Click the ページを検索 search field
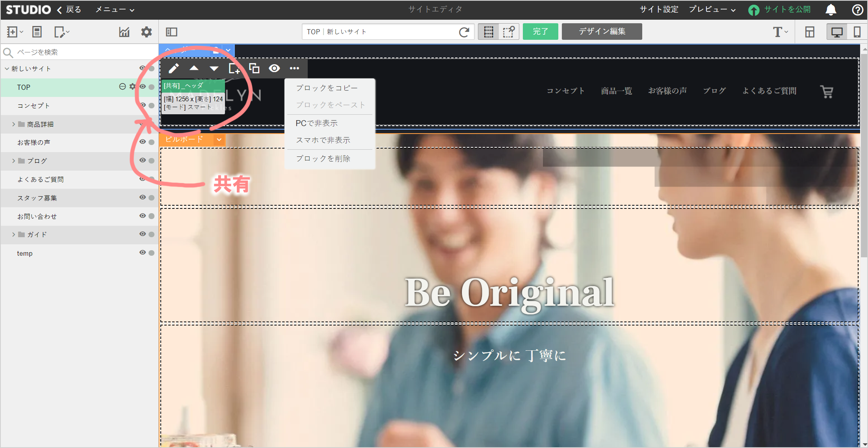The image size is (868, 448). coord(79,52)
